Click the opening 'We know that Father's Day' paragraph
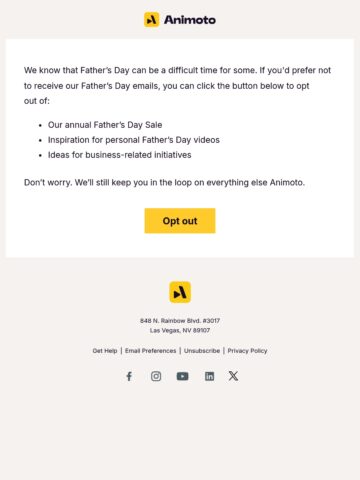The width and height of the screenshot is (360, 480). 177,86
